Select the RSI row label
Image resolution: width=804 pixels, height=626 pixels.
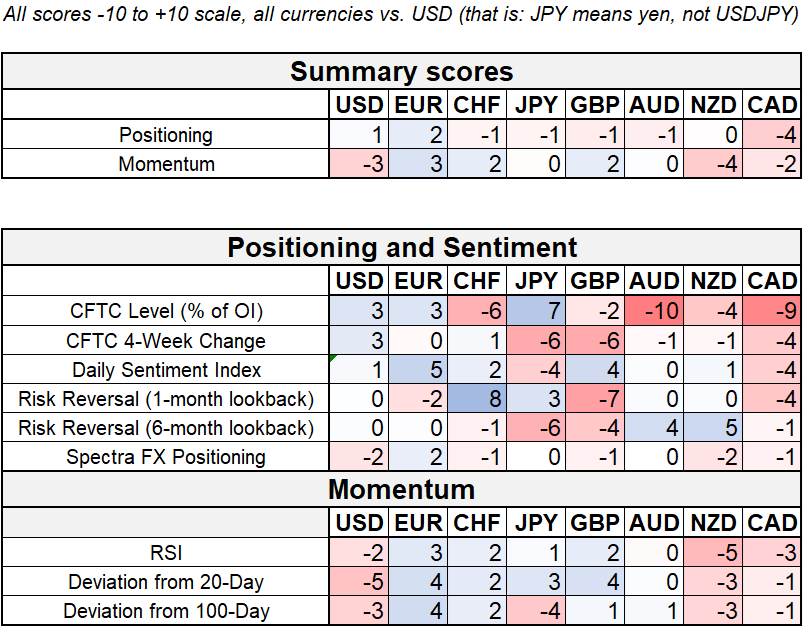click(x=166, y=551)
